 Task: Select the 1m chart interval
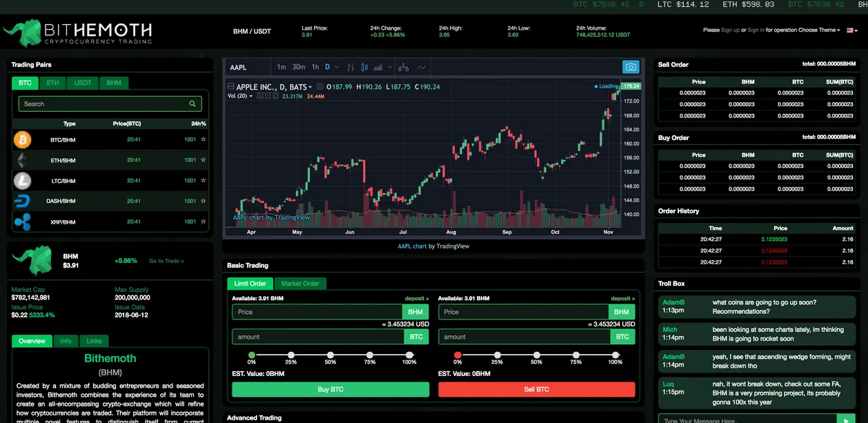click(281, 67)
